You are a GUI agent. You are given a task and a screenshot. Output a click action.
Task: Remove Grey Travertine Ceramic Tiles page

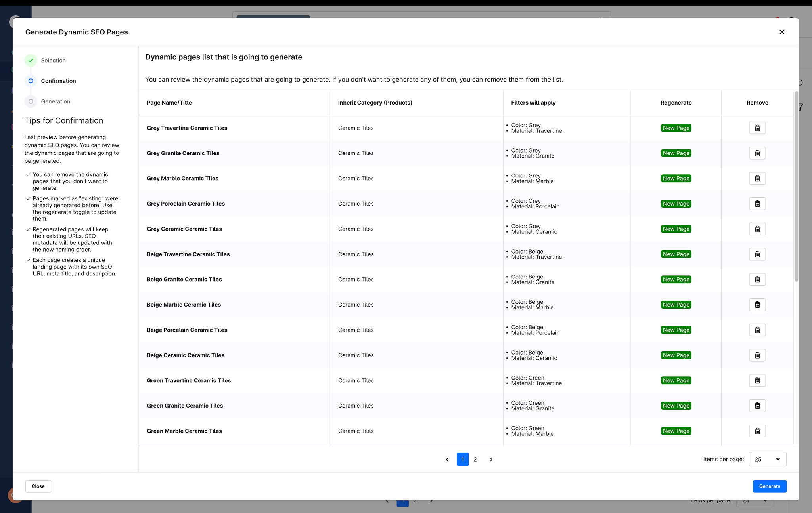[757, 128]
